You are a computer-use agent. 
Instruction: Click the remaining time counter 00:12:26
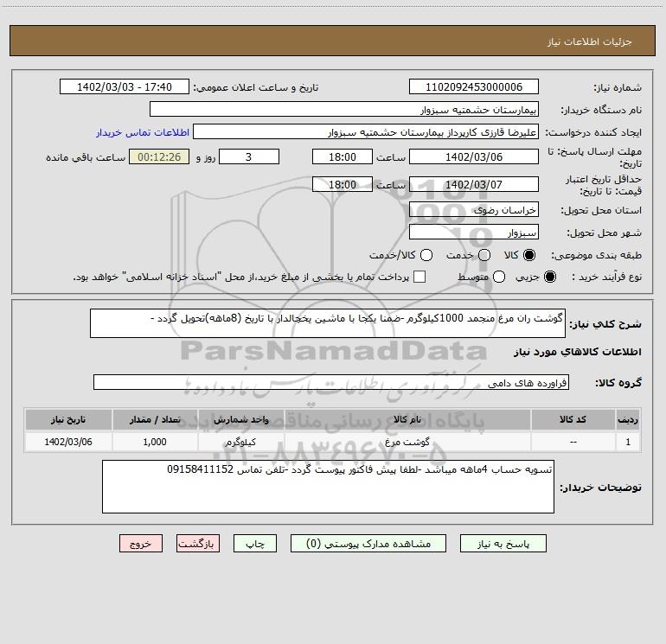159,156
